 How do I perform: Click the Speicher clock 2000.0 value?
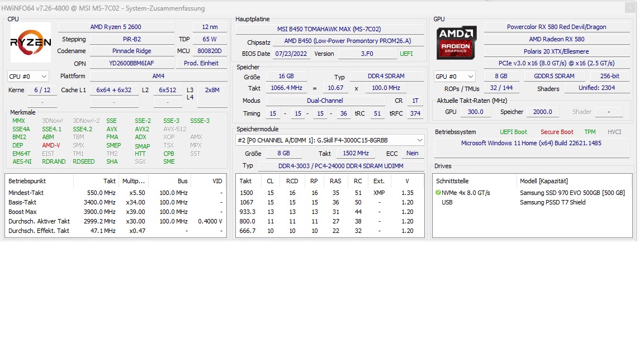(x=543, y=112)
